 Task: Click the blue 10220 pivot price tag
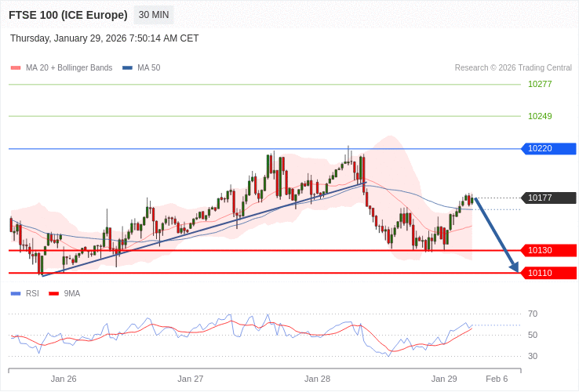click(548, 149)
